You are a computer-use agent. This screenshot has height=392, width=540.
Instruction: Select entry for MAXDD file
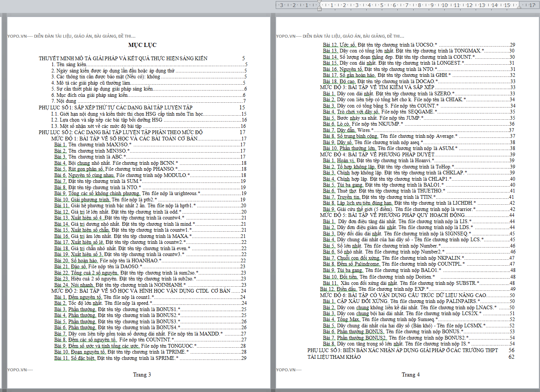tap(150, 334)
